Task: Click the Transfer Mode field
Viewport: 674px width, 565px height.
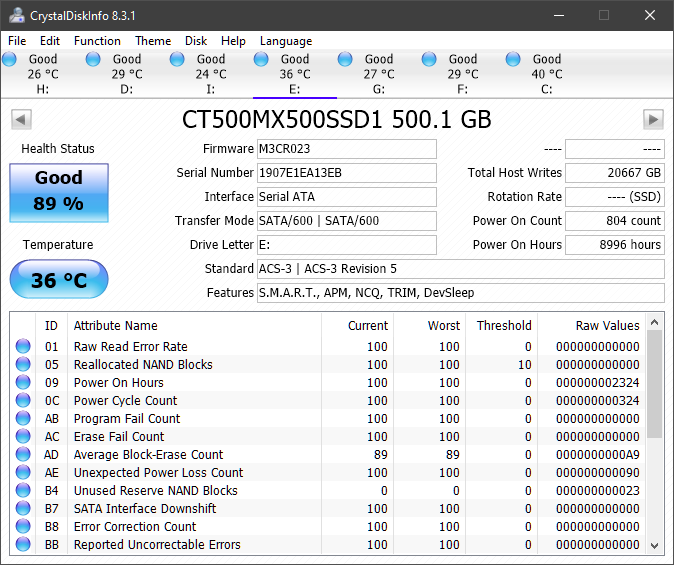Action: pyautogui.click(x=347, y=221)
